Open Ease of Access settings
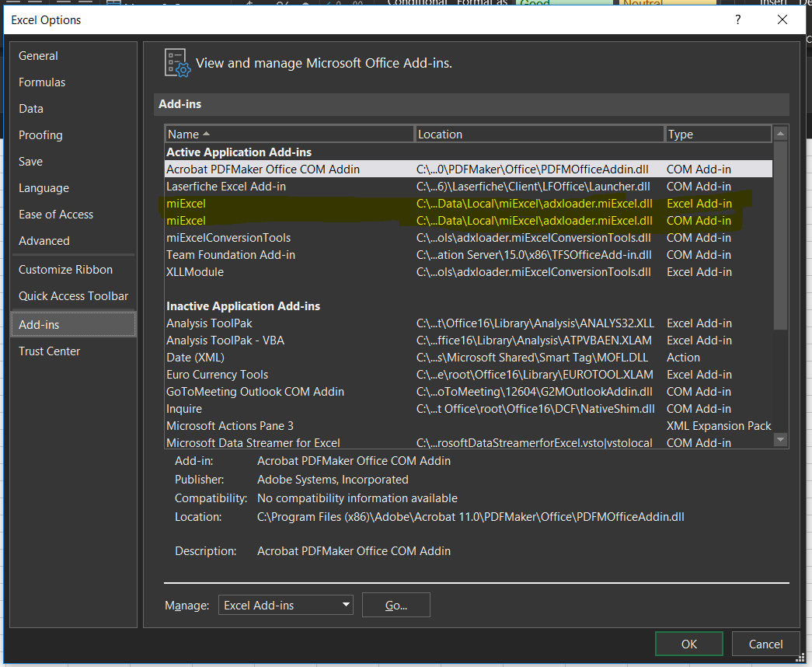Screen dimensions: 812x667 tap(73, 215)
